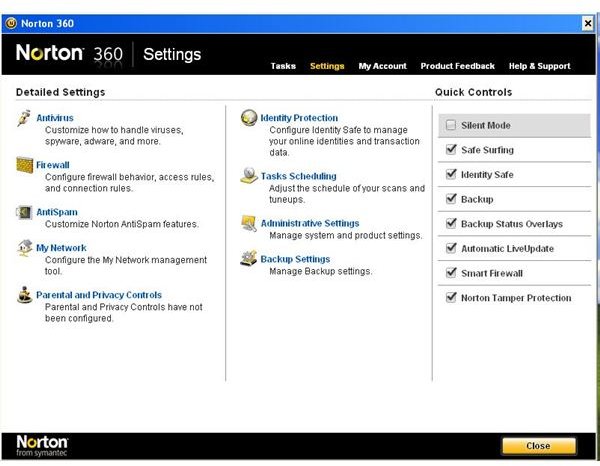Click the Norton from symantec footer logo
600x466 pixels.
click(x=42, y=446)
